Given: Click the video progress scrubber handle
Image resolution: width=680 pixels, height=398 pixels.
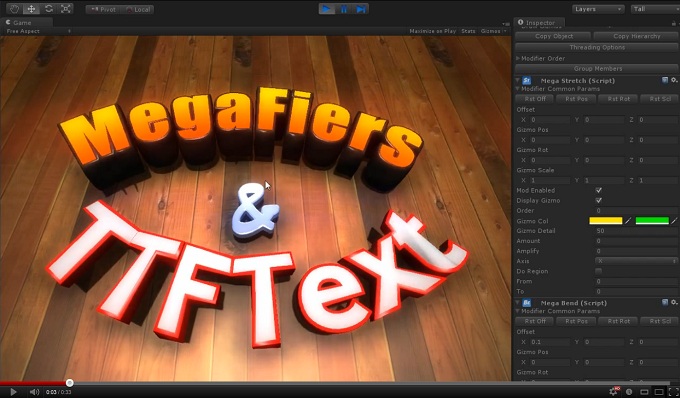Looking at the screenshot, I should pyautogui.click(x=69, y=383).
